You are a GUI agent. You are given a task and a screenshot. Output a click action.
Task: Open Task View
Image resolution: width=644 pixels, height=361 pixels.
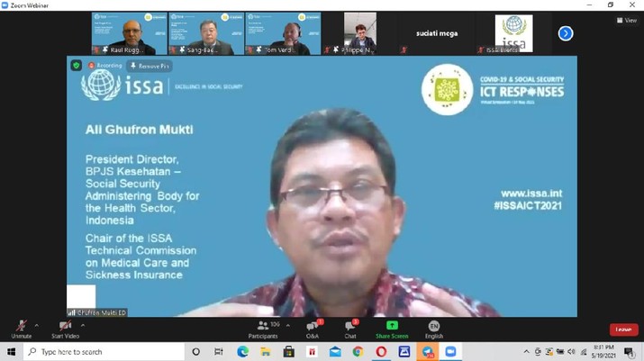click(219, 352)
